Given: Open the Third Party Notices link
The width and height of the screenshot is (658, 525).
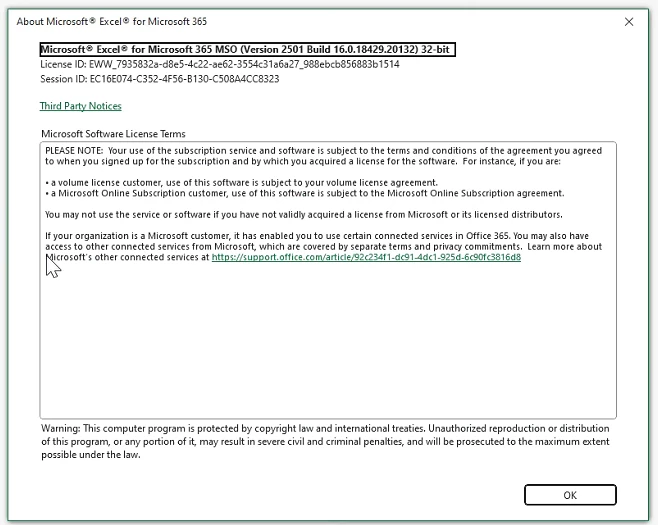Looking at the screenshot, I should coord(81,106).
